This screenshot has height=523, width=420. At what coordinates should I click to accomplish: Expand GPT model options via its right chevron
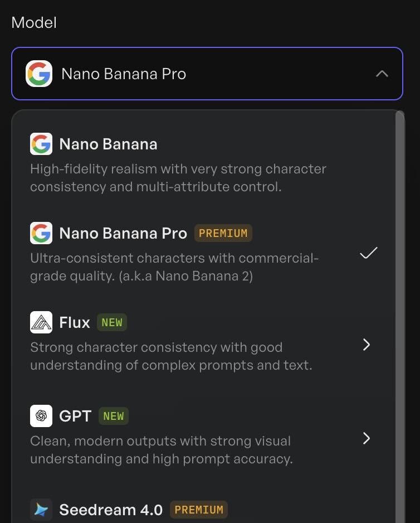point(367,438)
